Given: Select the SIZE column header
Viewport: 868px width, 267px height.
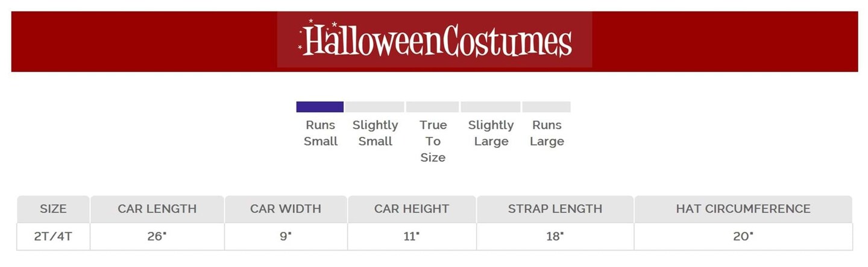Looking at the screenshot, I should [x=53, y=209].
